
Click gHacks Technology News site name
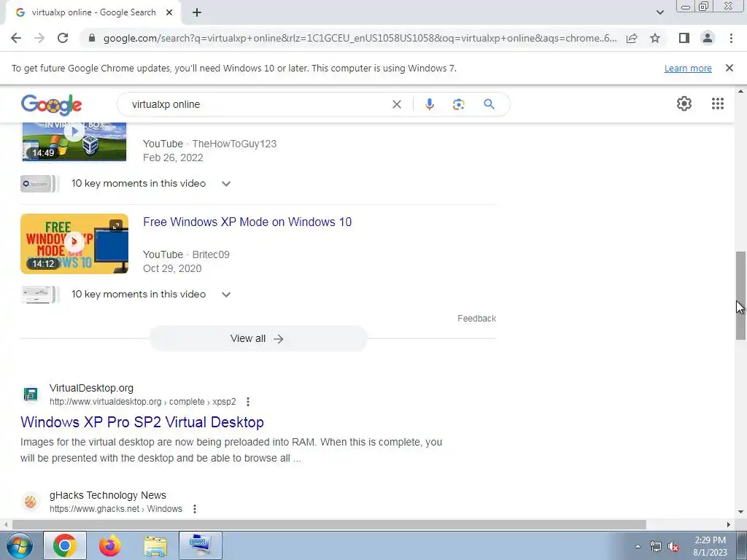(108, 495)
